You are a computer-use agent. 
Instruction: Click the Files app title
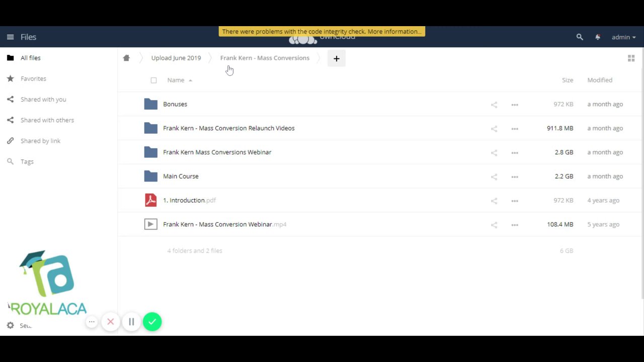(28, 37)
